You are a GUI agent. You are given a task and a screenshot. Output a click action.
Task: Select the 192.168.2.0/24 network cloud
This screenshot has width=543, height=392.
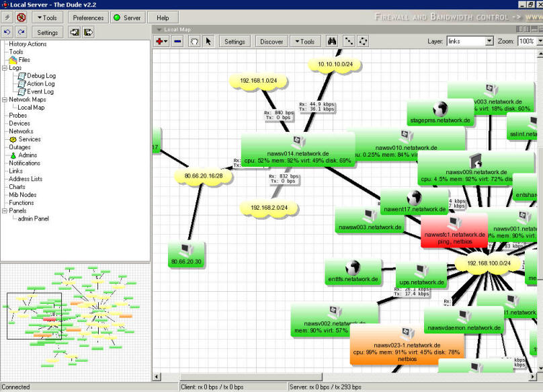click(x=269, y=208)
